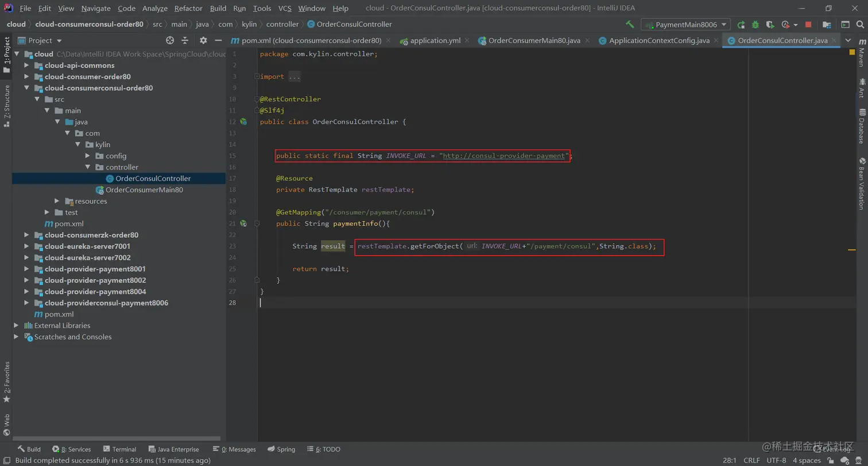
Task: Open the 8: Services tool window
Action: (x=72, y=449)
